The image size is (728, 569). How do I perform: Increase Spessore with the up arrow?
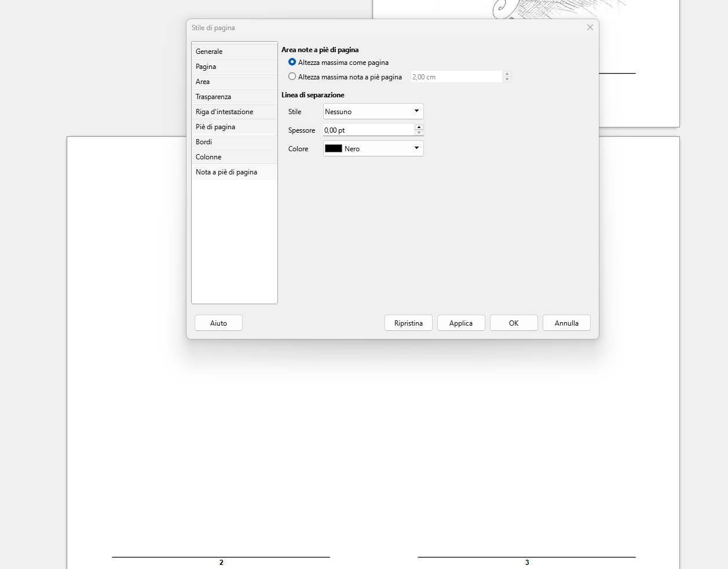click(x=419, y=127)
